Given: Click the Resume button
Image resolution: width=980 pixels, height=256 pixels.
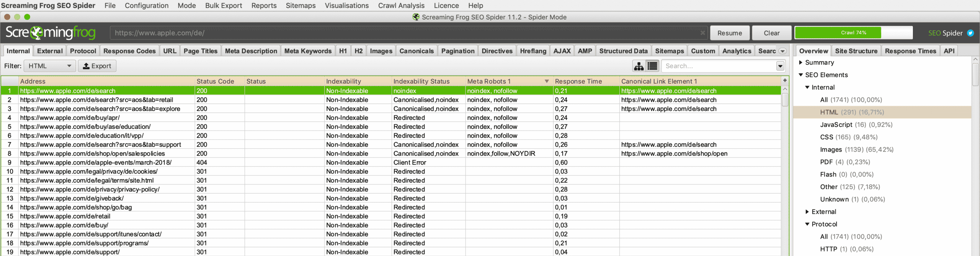Looking at the screenshot, I should pyautogui.click(x=730, y=33).
